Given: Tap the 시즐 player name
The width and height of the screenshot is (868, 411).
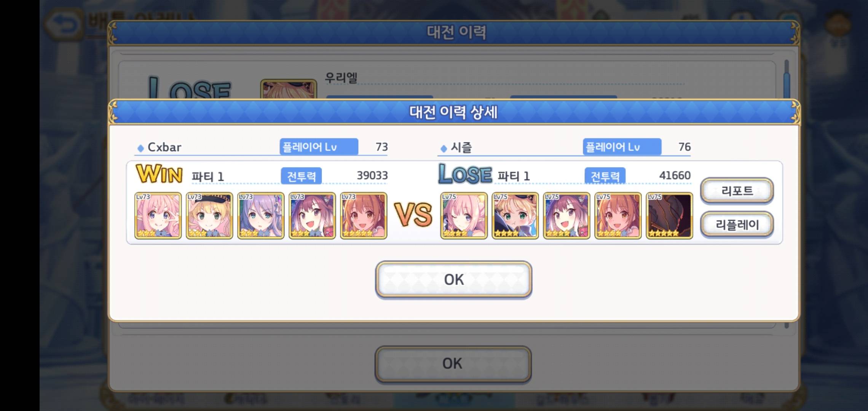Looking at the screenshot, I should [x=461, y=147].
